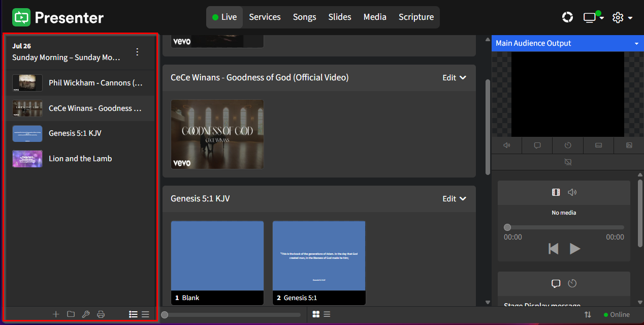The height and width of the screenshot is (325, 644).
Task: Print the service with the printer icon
Action: [x=101, y=314]
